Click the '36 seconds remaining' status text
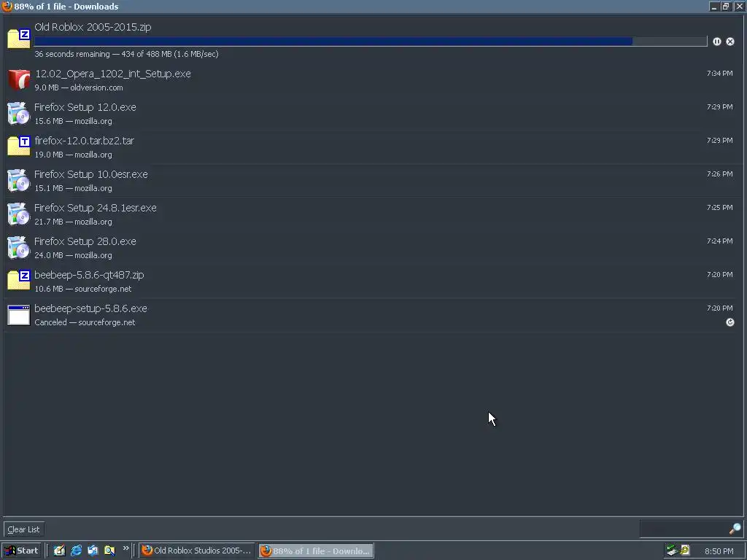Viewport: 747px width, 560px height. click(x=72, y=54)
